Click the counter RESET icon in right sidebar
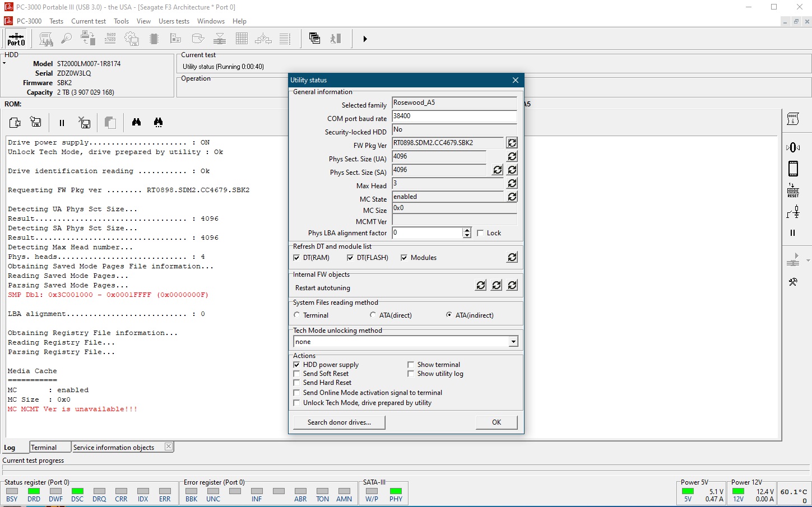812x507 pixels. point(793,190)
